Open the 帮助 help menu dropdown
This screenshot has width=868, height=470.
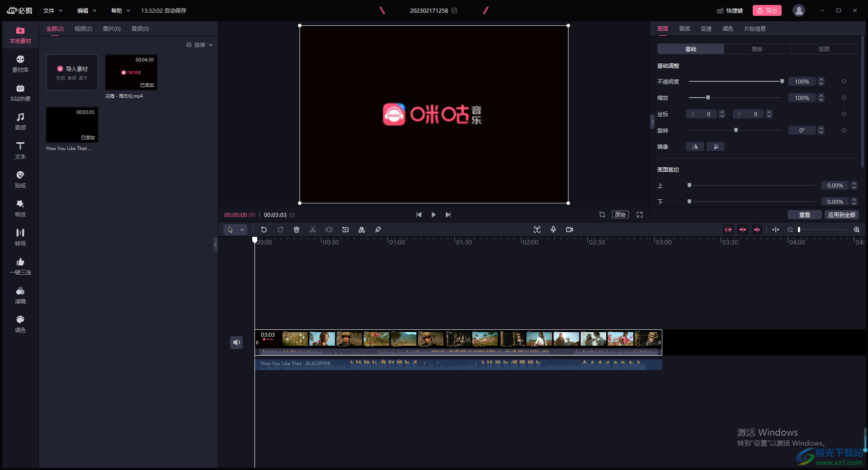(x=121, y=10)
